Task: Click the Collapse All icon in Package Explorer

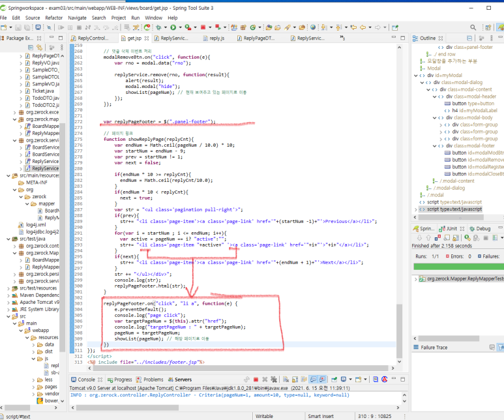Action: pos(31,48)
